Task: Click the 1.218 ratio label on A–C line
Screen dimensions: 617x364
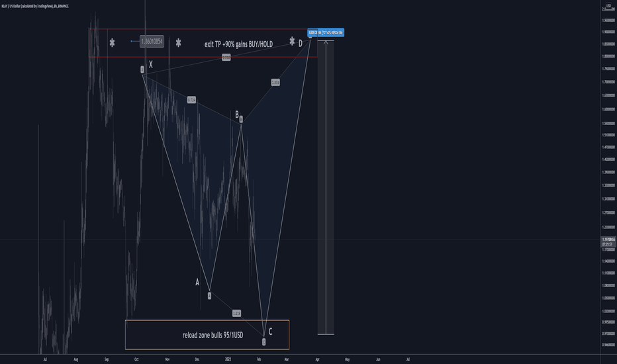Action: (x=236, y=313)
